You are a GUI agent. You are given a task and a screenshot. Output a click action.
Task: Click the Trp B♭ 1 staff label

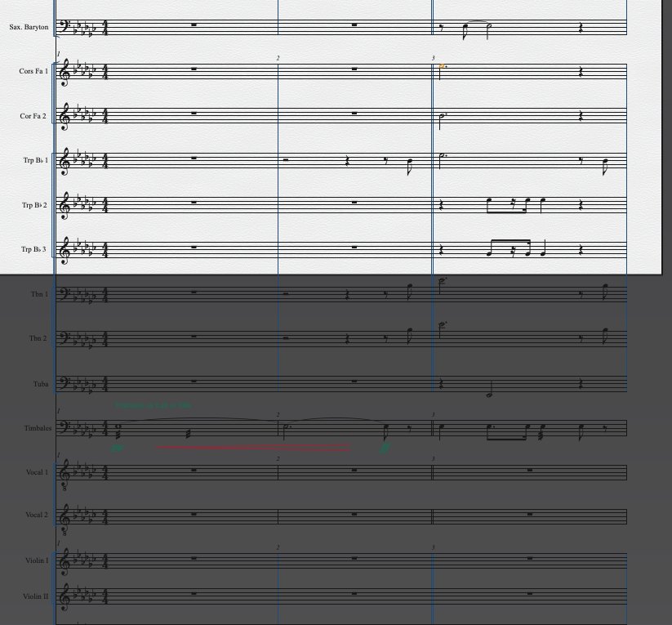(36, 160)
